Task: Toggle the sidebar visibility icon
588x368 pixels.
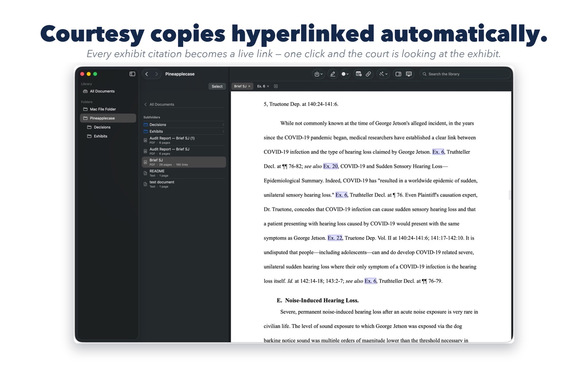Action: (x=132, y=74)
